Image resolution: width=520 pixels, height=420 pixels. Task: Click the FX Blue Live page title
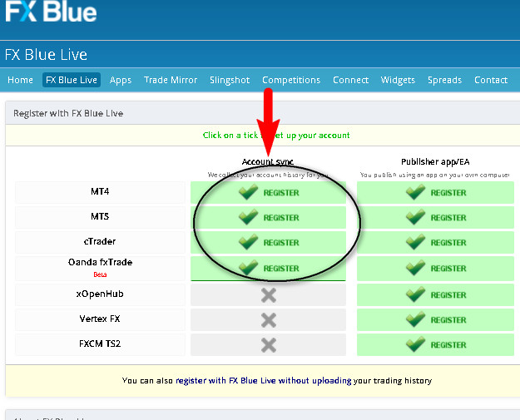pos(46,55)
